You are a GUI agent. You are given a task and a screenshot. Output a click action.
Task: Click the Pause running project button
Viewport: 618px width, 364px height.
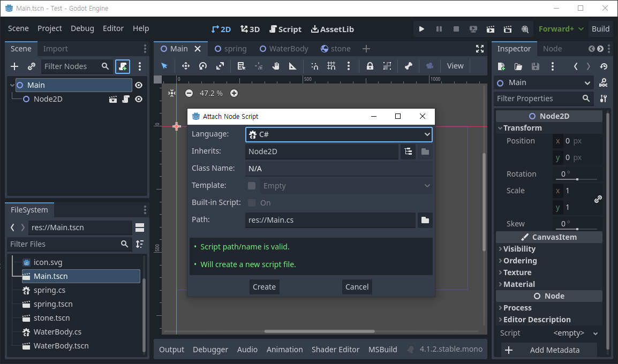pyautogui.click(x=439, y=29)
